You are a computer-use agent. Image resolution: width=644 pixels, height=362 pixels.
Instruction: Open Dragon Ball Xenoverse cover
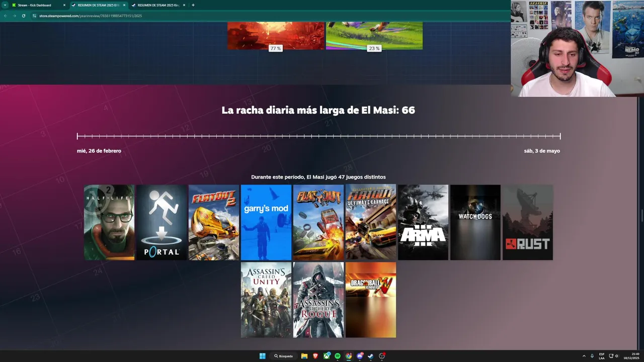tap(371, 300)
